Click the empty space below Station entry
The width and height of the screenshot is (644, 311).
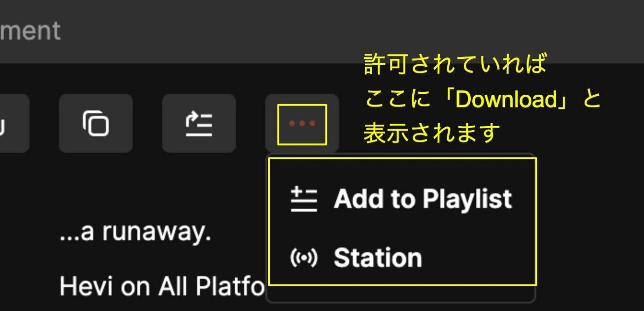402,293
